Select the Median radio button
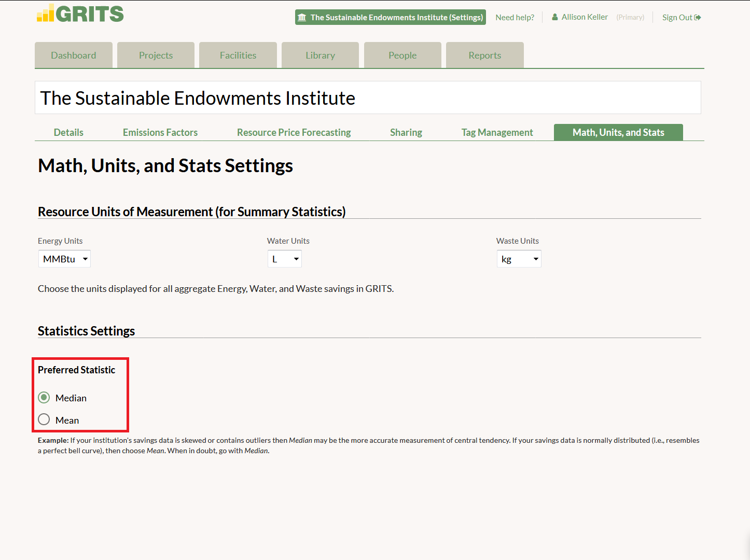 click(x=44, y=398)
